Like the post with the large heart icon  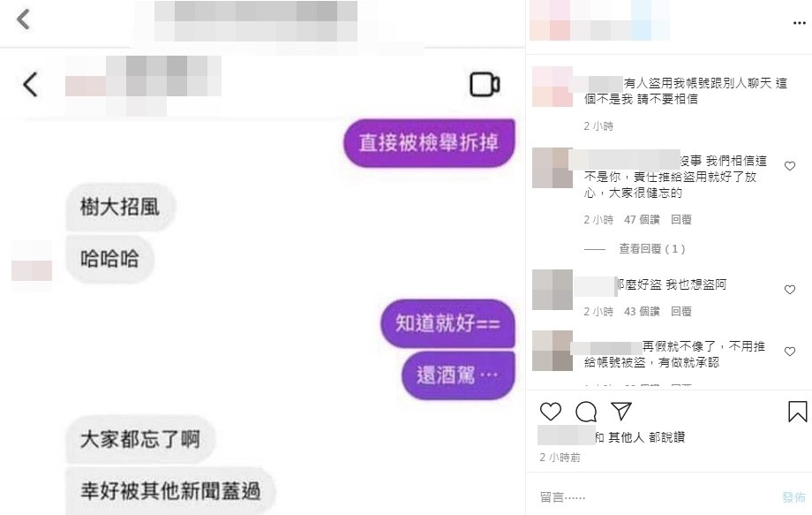point(551,412)
